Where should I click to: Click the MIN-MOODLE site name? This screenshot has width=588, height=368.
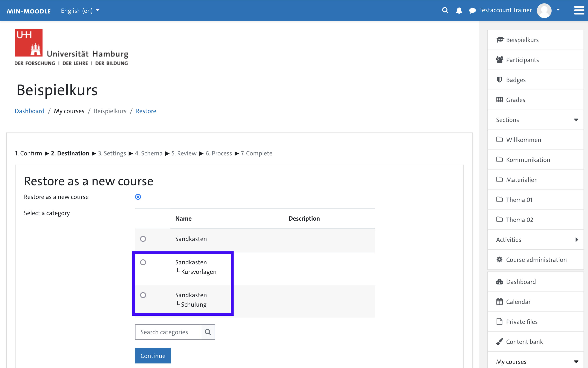pyautogui.click(x=29, y=11)
